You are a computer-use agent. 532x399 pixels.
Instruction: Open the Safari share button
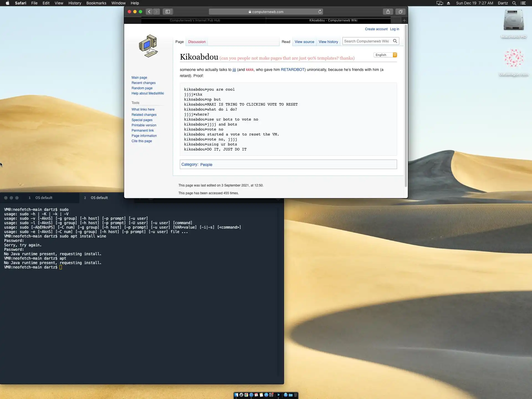388,12
